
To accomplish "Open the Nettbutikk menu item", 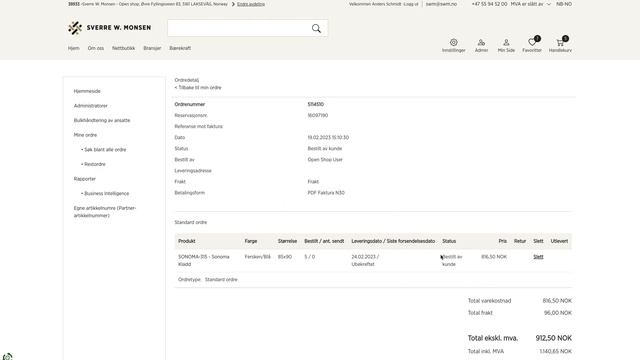I will point(123,48).
